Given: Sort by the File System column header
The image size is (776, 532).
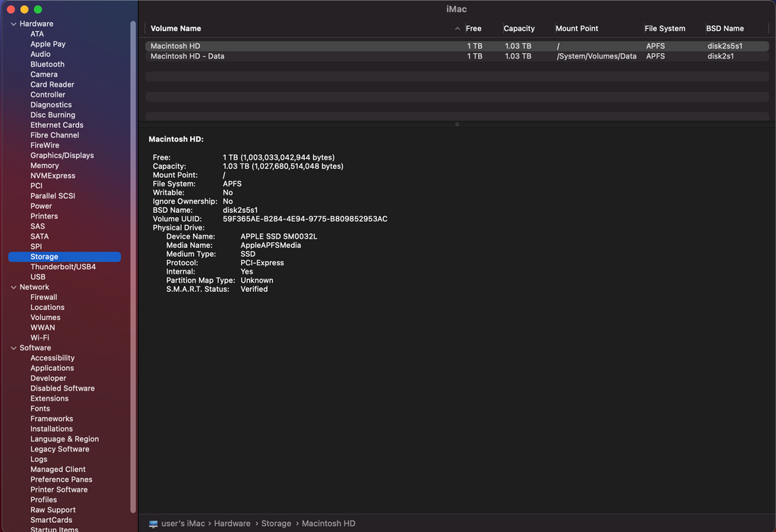Looking at the screenshot, I should 664,29.
